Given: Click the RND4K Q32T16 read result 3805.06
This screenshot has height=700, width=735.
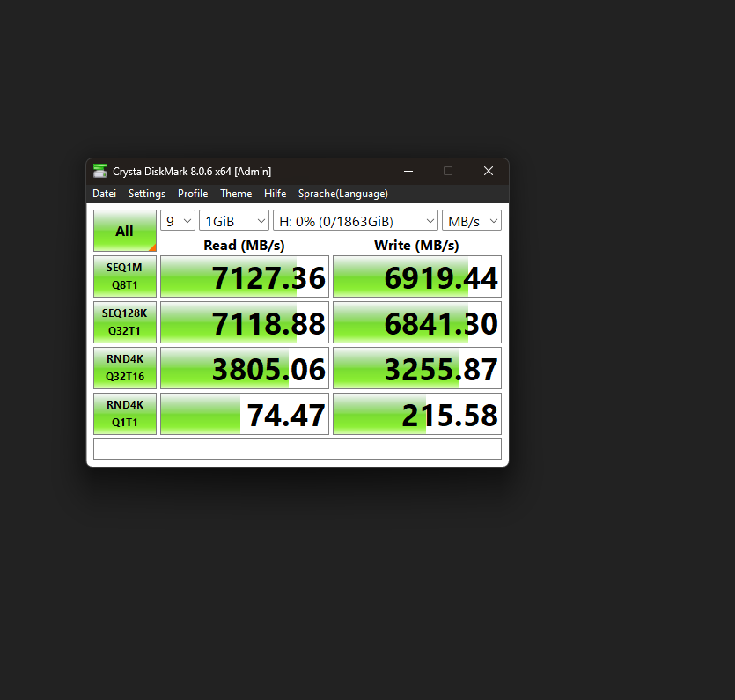Looking at the screenshot, I should (245, 368).
